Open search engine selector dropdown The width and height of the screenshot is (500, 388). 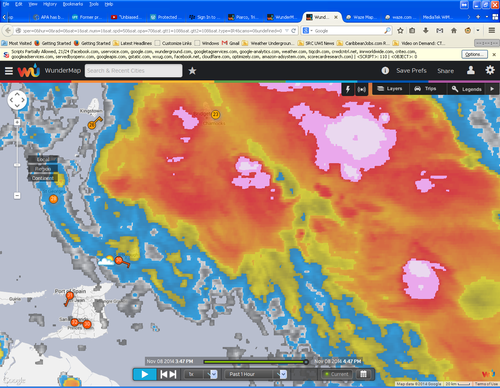(307, 31)
